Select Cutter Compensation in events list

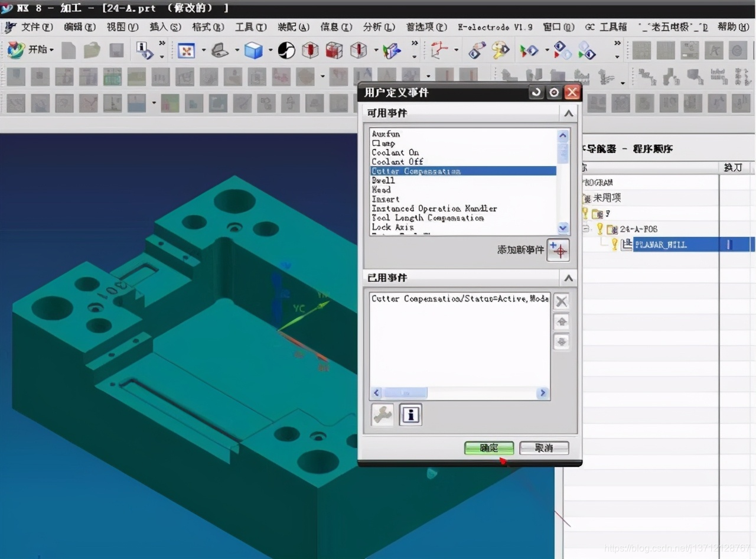pos(463,171)
